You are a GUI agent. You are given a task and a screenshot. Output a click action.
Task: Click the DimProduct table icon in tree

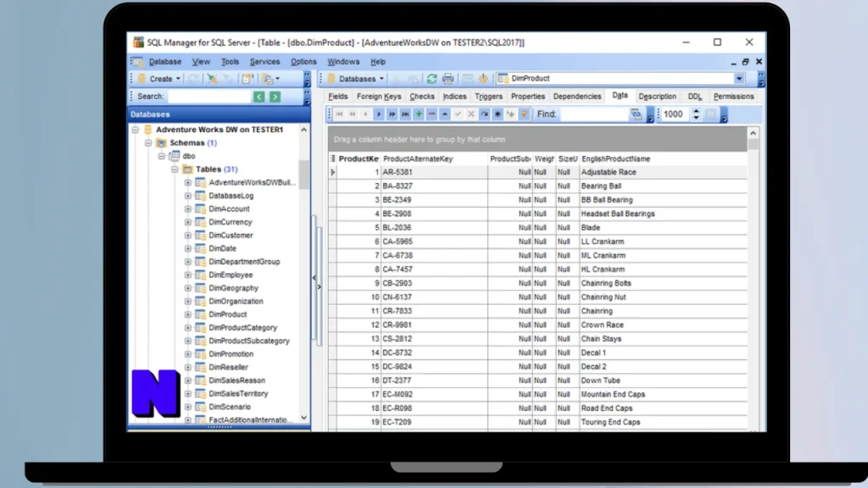click(x=200, y=314)
